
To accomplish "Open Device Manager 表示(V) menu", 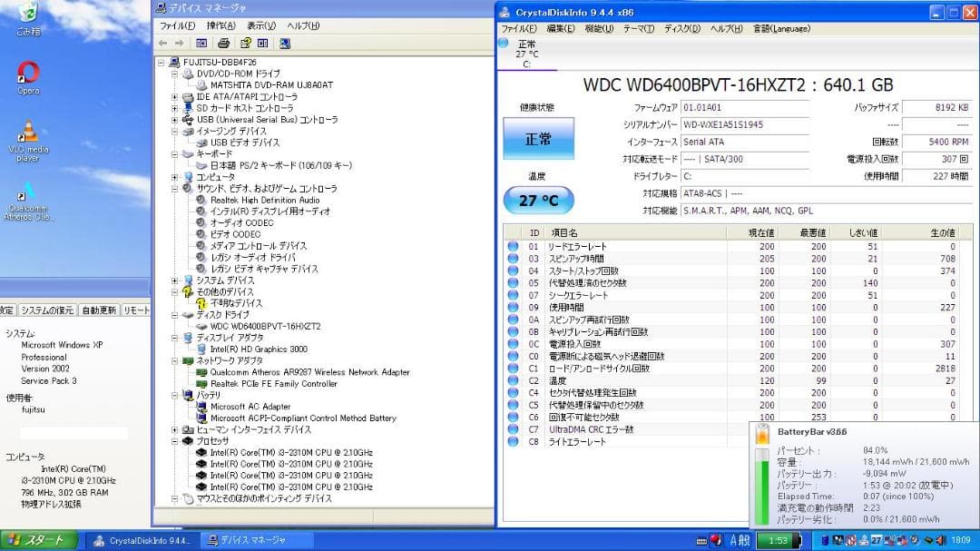I will click(261, 25).
